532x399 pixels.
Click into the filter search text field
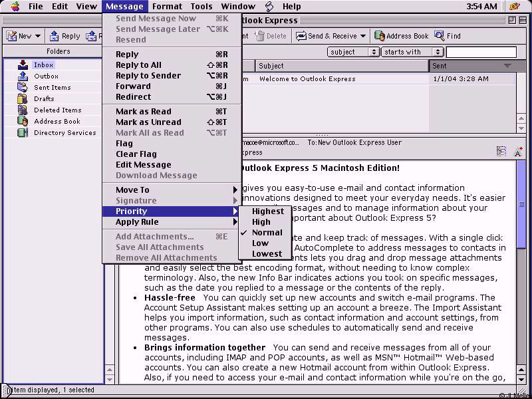(481, 52)
